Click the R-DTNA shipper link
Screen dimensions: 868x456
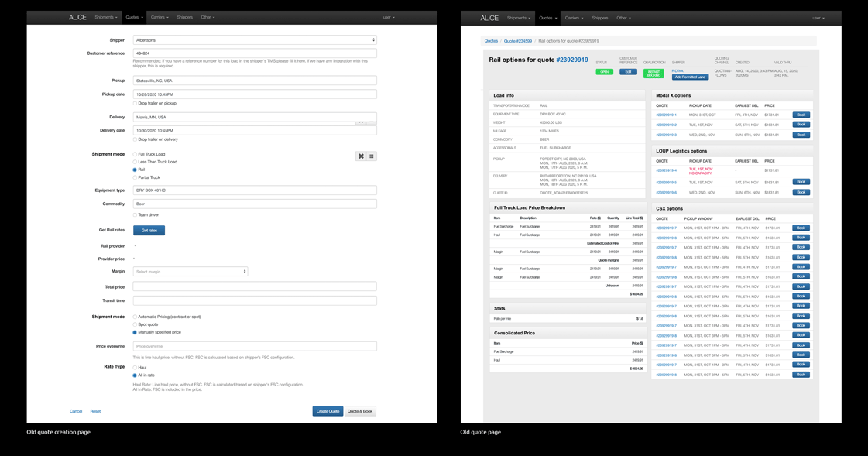pyautogui.click(x=678, y=70)
